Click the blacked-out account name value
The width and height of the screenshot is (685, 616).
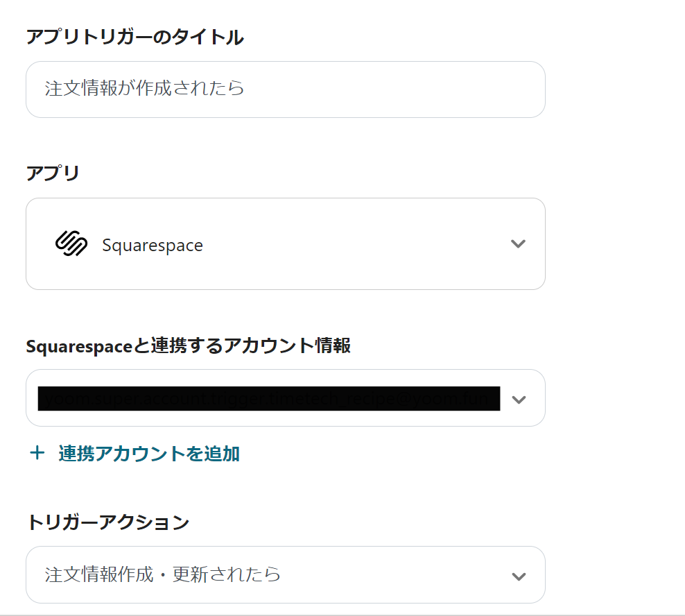pos(268,399)
